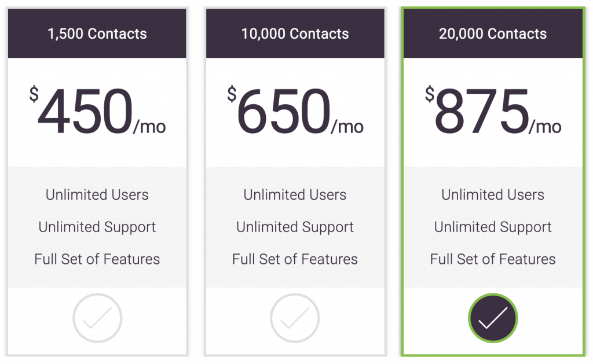Click the dollar sign beside 875
This screenshot has width=593, height=364.
click(x=430, y=94)
